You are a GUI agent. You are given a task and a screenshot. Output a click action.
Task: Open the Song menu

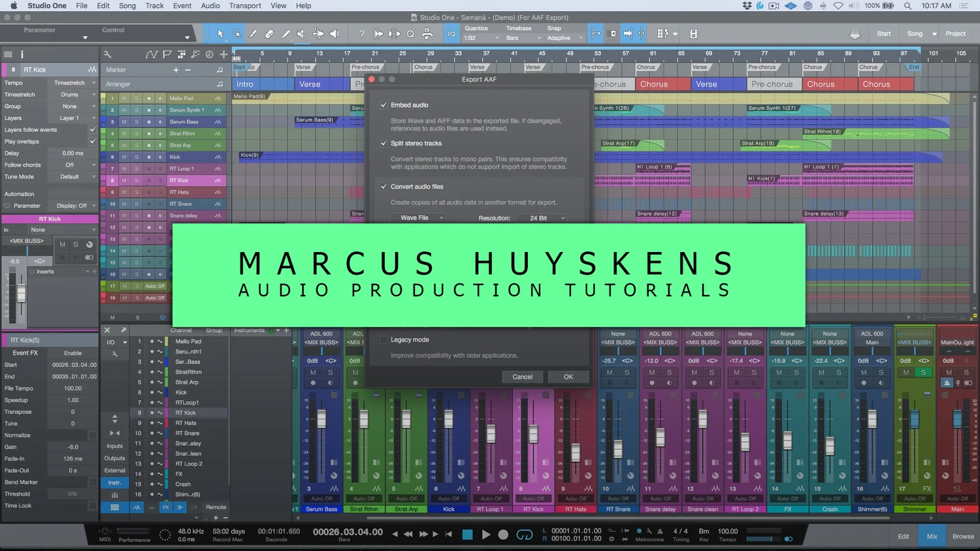127,6
